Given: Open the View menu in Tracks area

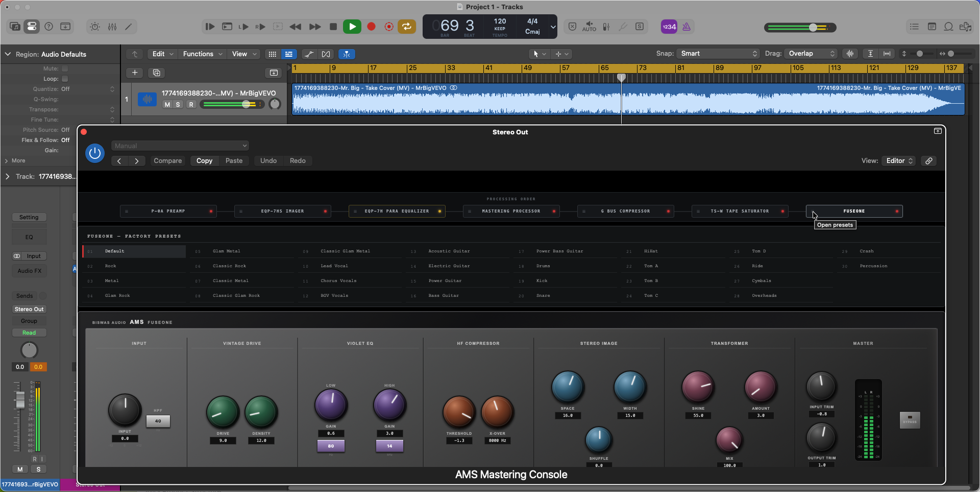Looking at the screenshot, I should pyautogui.click(x=244, y=54).
